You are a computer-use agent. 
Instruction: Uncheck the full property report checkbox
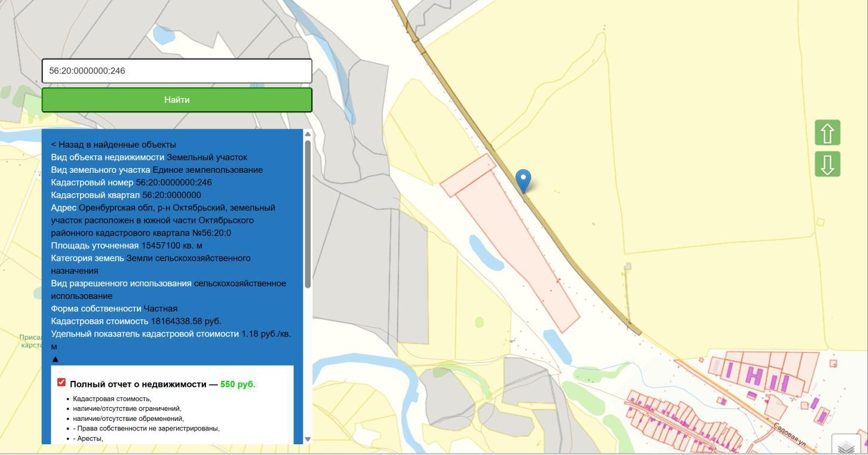pos(62,382)
